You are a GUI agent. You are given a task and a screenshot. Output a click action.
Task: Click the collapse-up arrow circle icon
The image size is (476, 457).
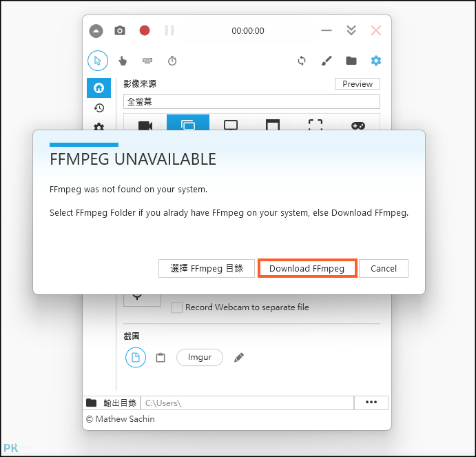click(96, 31)
